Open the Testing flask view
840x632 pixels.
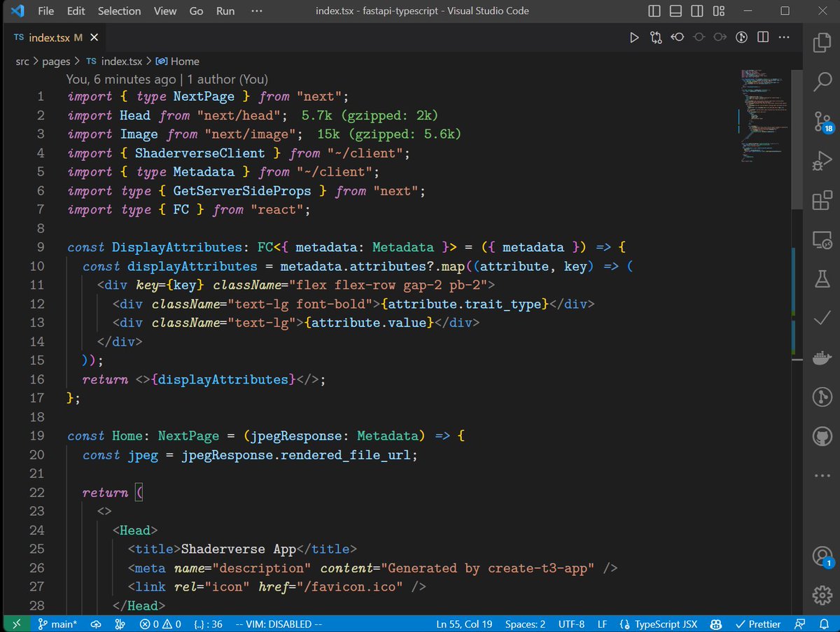[x=822, y=279]
